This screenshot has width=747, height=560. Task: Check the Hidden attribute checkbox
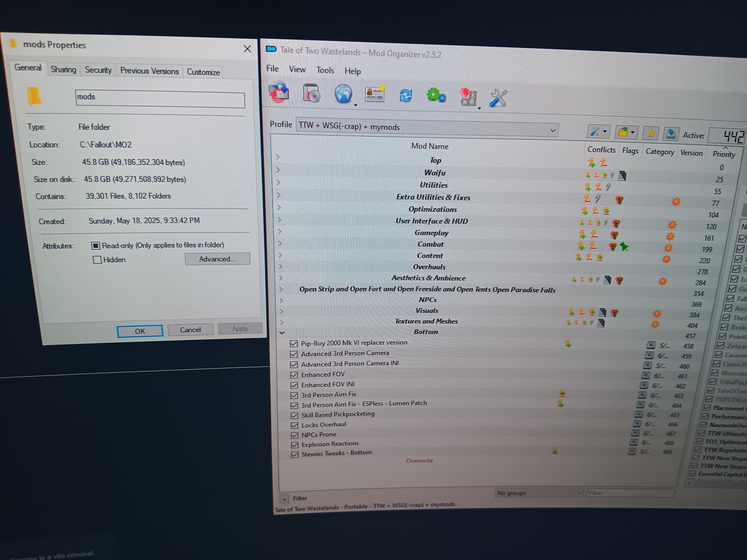(x=97, y=259)
